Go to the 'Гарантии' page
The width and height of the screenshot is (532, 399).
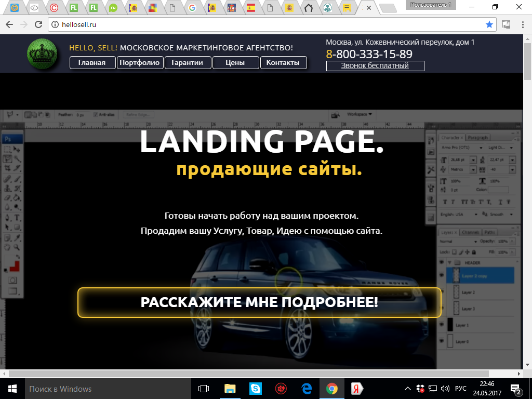click(x=188, y=63)
